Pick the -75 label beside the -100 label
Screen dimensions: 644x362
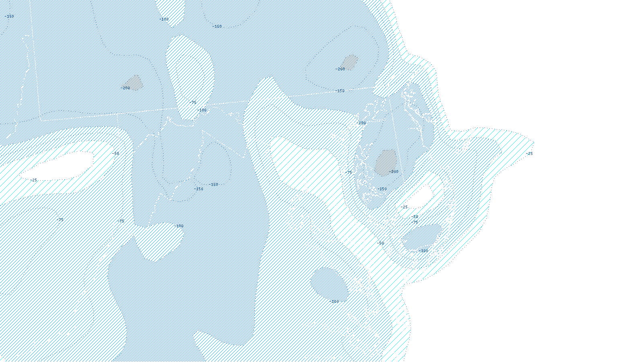(193, 103)
